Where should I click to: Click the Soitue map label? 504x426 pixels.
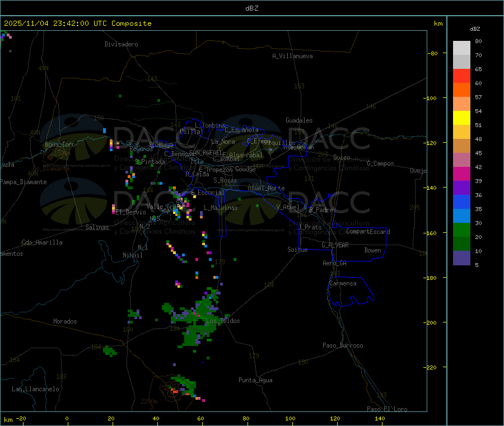[x=297, y=250]
